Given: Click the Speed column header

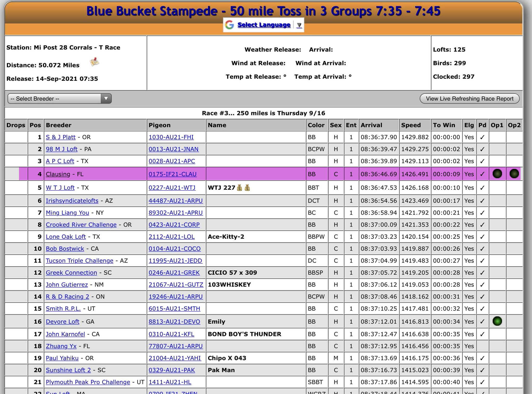Looking at the screenshot, I should click(x=411, y=125).
